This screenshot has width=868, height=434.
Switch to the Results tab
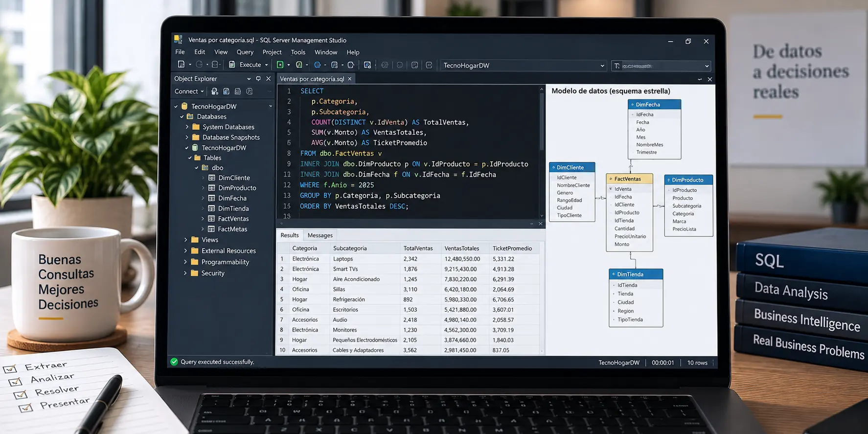(290, 235)
